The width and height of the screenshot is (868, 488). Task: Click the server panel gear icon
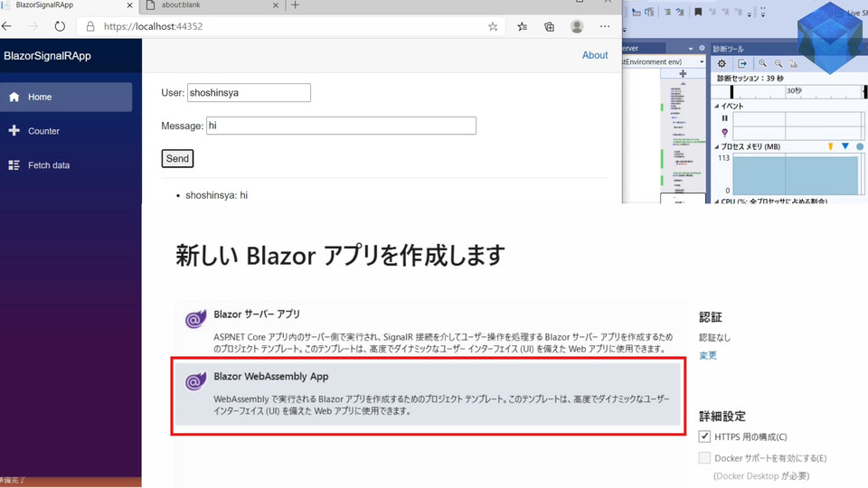702,48
